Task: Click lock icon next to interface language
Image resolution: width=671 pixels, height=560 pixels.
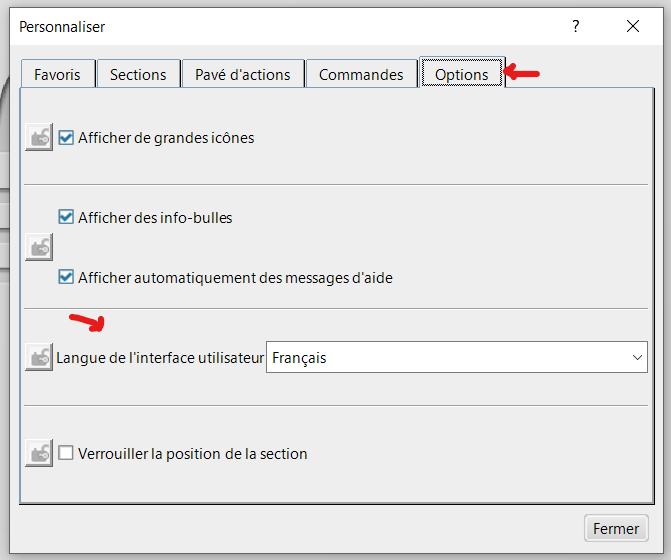Action: pyautogui.click(x=39, y=357)
